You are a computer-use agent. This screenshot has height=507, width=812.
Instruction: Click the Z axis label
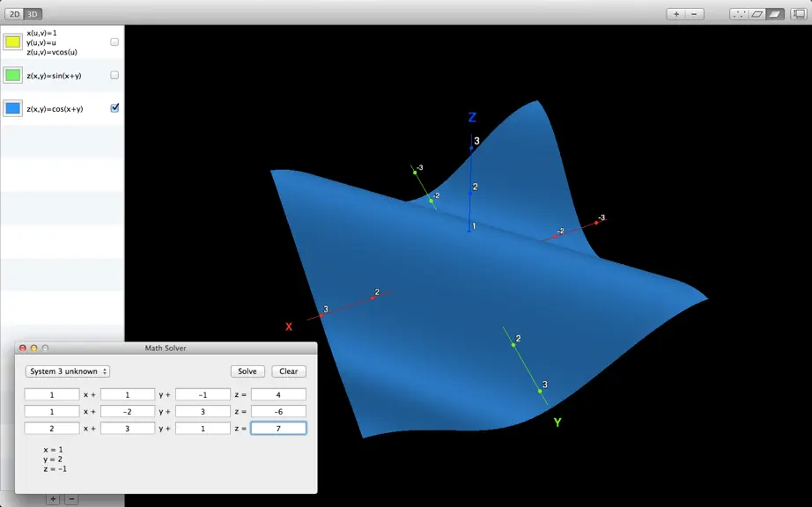click(472, 117)
